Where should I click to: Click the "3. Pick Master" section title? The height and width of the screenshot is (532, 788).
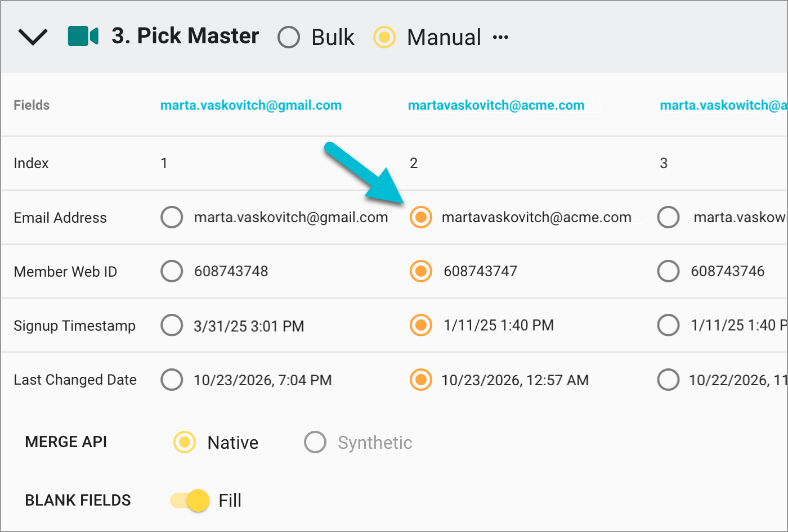pyautogui.click(x=185, y=36)
